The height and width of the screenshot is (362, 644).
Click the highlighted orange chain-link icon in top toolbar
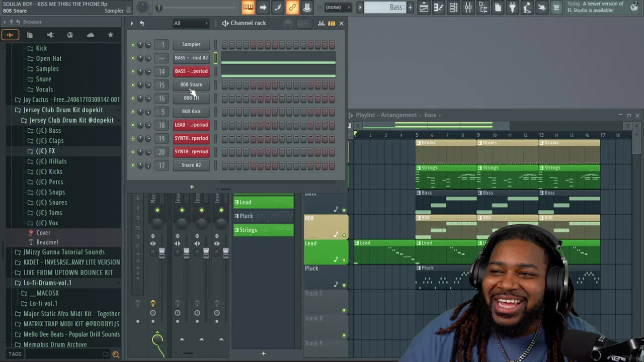tap(292, 7)
